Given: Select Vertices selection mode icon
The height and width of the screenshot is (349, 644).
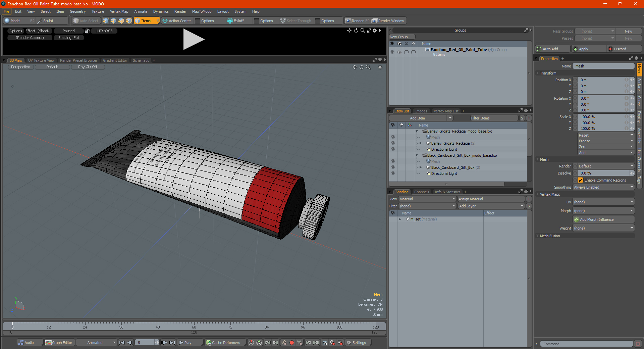Looking at the screenshot, I should (106, 21).
